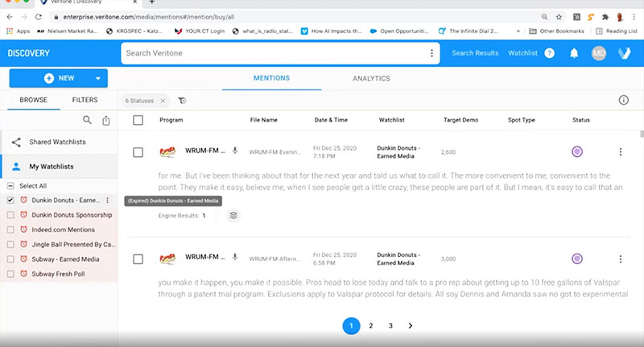Click page 1 pagination button

tap(351, 325)
